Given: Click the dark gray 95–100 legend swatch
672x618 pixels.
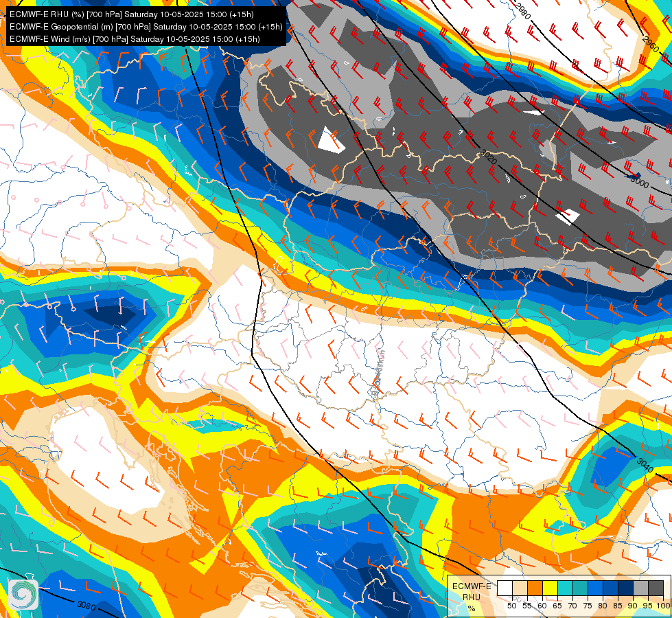Looking at the screenshot, I should [x=656, y=588].
